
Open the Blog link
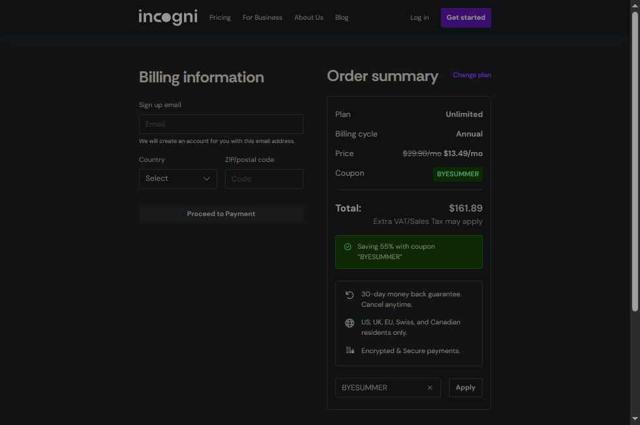click(342, 18)
